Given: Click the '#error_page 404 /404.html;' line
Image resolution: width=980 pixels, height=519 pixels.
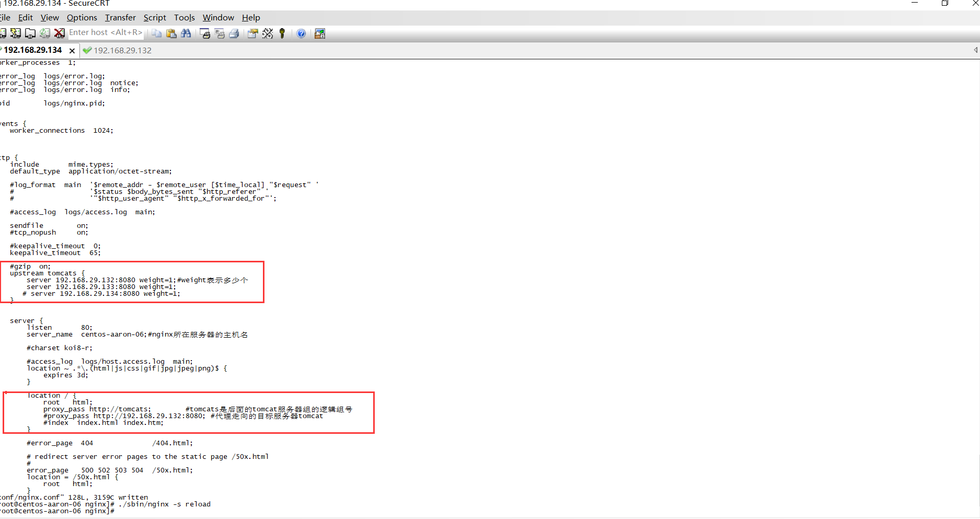Looking at the screenshot, I should click(x=110, y=443).
